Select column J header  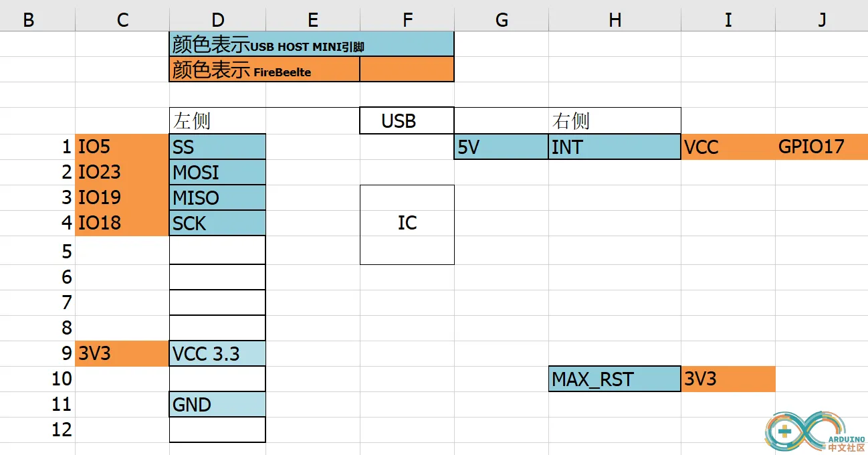[822, 20]
